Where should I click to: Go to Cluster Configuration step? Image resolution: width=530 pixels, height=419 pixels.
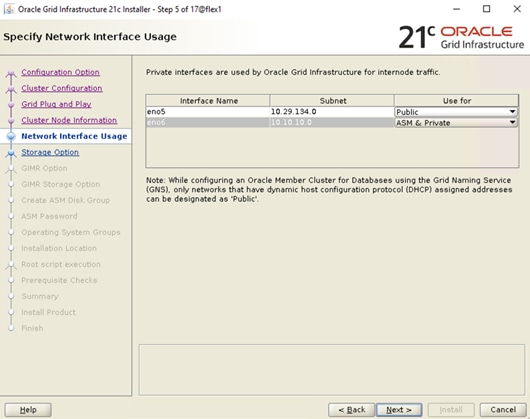[62, 88]
